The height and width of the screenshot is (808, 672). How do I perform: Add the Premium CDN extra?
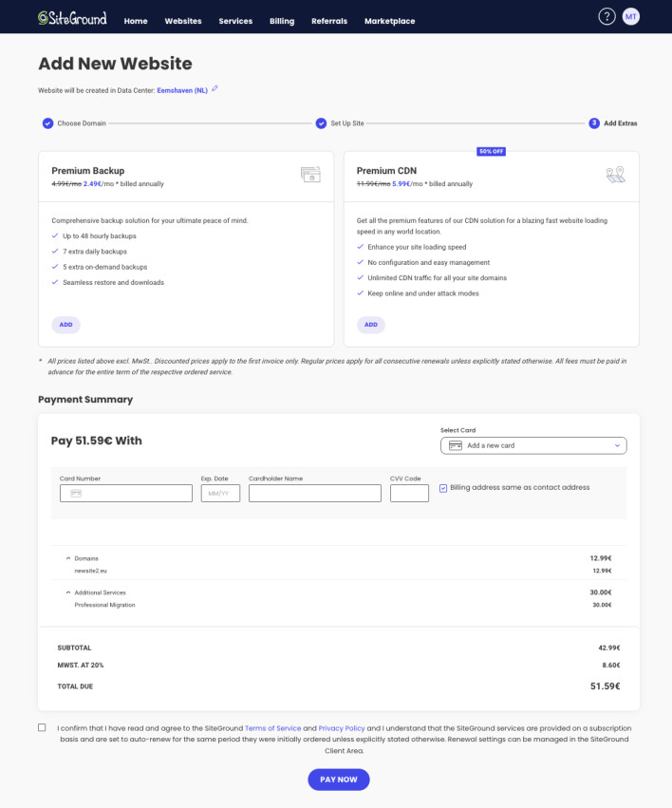pyautogui.click(x=371, y=325)
